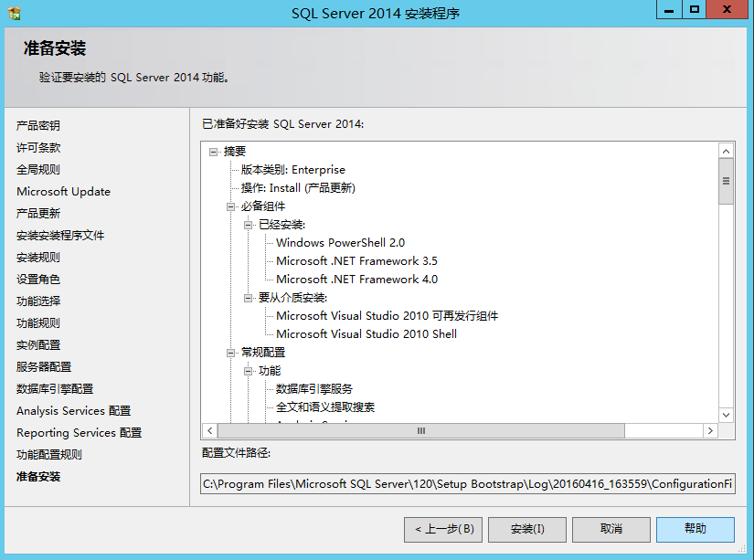The image size is (754, 560).
Task: Select Microsoft Update step in sidebar
Action: (x=63, y=192)
